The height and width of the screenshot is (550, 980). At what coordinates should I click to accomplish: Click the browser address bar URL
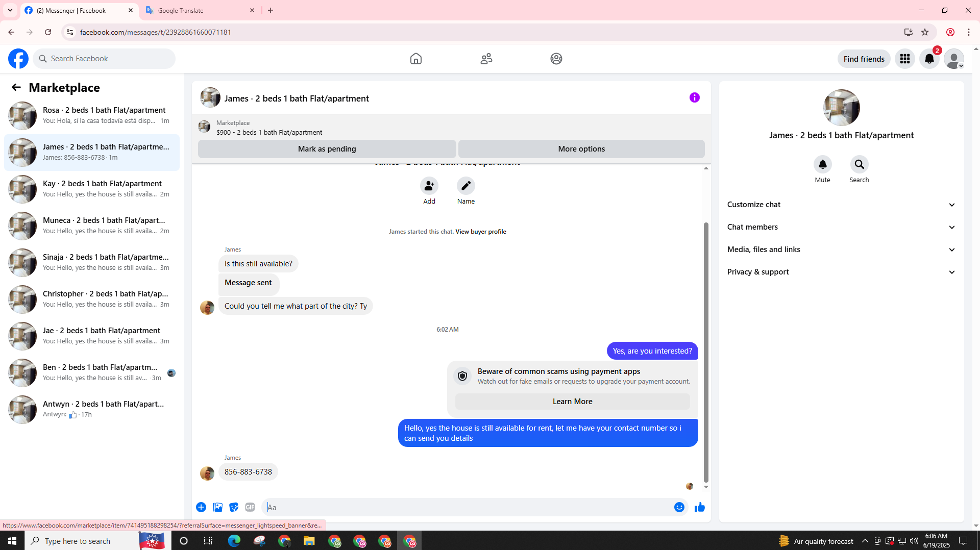click(x=156, y=32)
